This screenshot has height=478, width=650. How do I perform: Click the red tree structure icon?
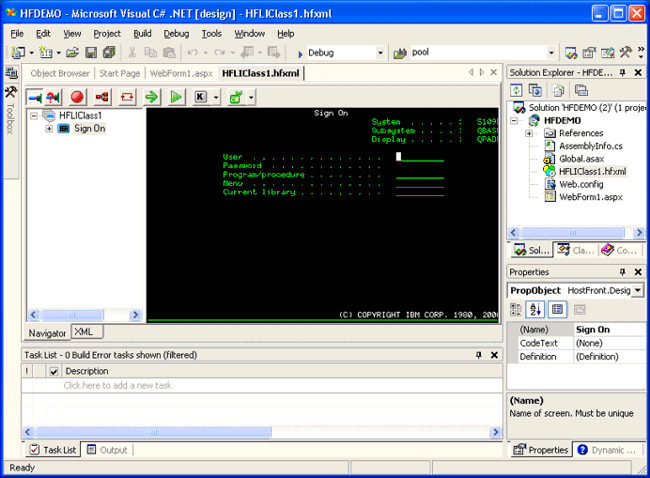pos(102,97)
